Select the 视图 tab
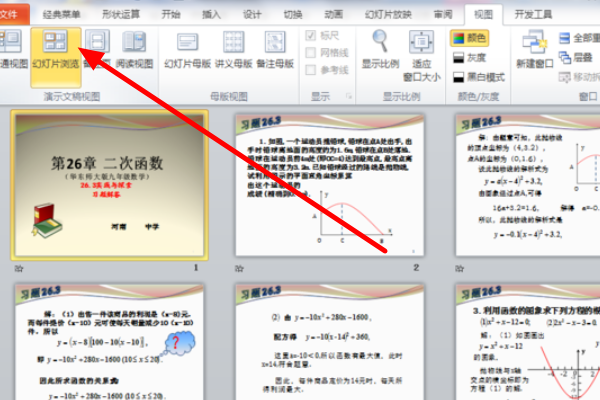Screen dimensions: 600x400 pyautogui.click(x=483, y=15)
